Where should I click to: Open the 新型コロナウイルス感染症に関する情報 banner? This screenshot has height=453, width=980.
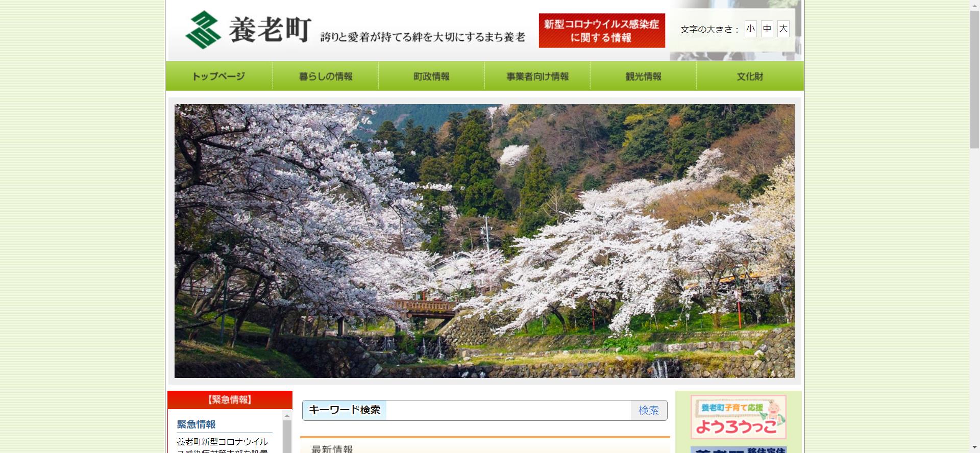[x=602, y=31]
